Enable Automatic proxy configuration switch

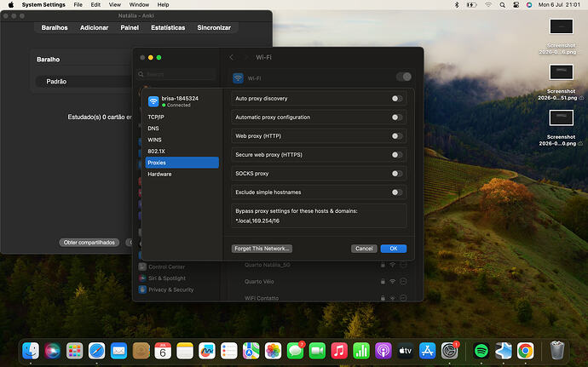coord(397,118)
